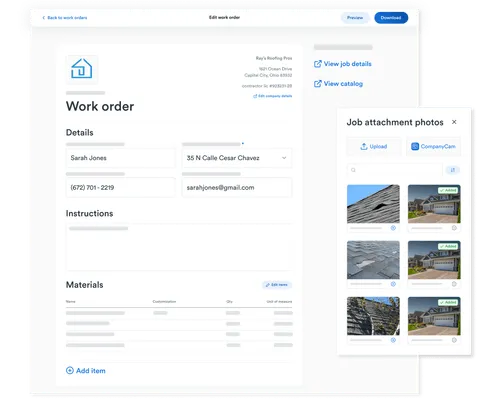The height and width of the screenshot is (402, 500).
Task: Select the gray damaged shingles photo
Action: [x=373, y=260]
